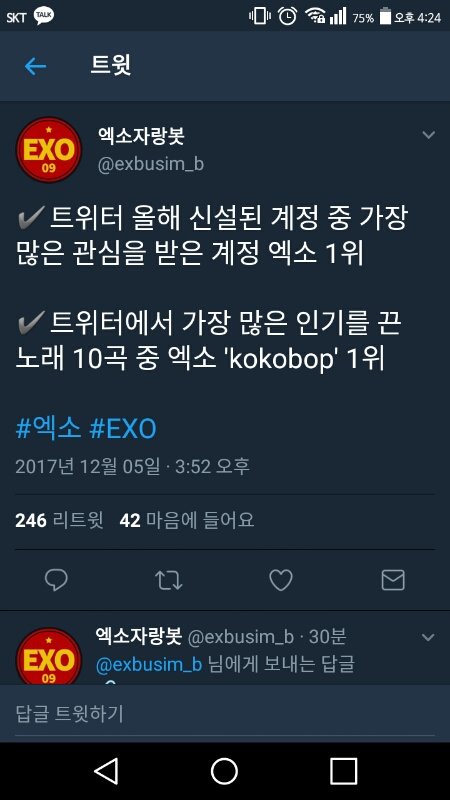View the 246 리트윗 list
The height and width of the screenshot is (800, 450).
59,520
